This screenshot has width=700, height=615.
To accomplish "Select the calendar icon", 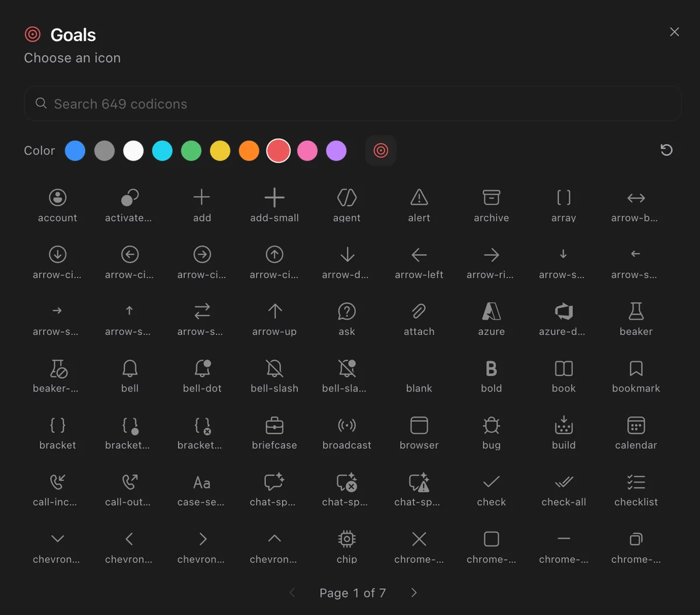I will coord(636,433).
